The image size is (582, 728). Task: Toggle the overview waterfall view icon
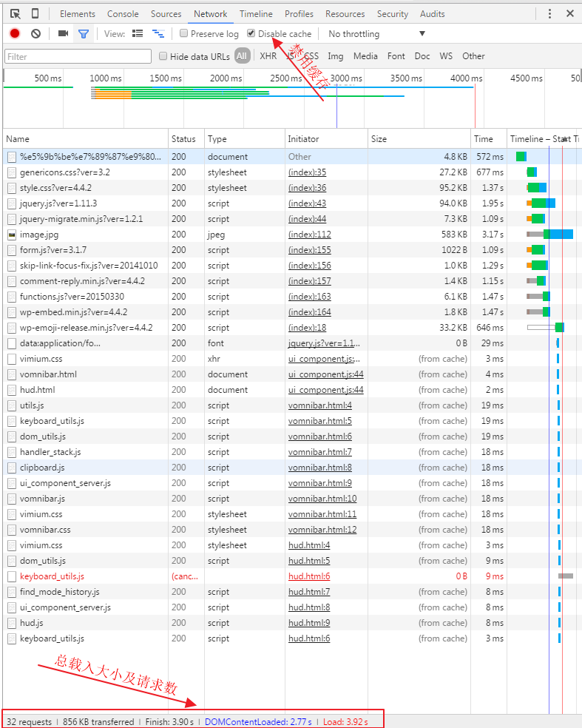coord(158,33)
